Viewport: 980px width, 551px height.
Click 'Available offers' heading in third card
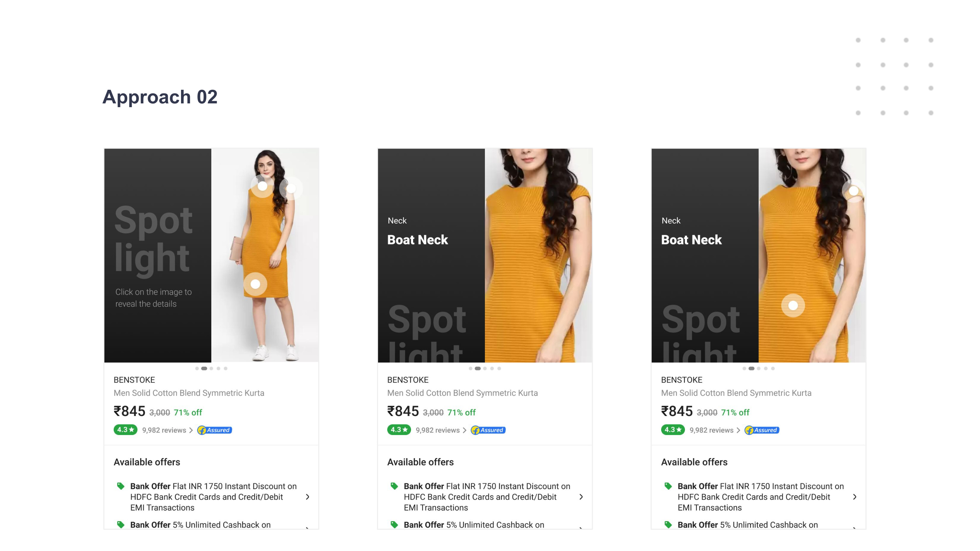(x=694, y=462)
